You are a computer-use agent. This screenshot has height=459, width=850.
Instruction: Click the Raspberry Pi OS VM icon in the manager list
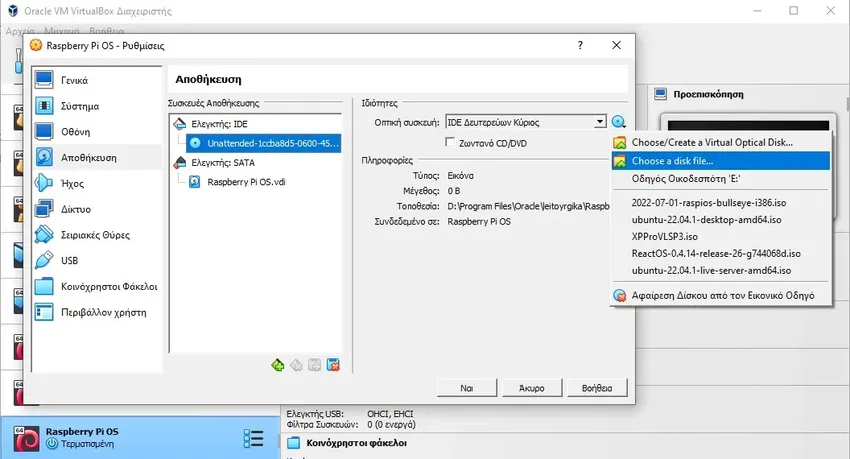[x=27, y=438]
